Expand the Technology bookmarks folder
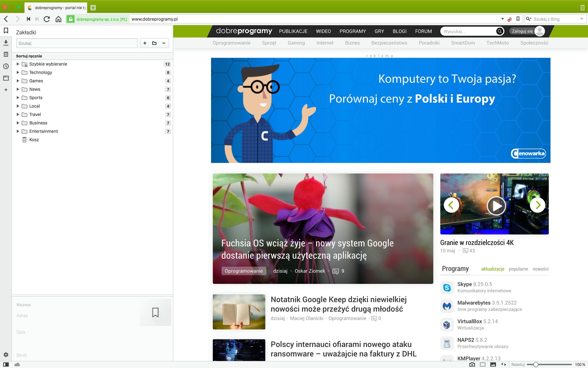 [x=18, y=72]
